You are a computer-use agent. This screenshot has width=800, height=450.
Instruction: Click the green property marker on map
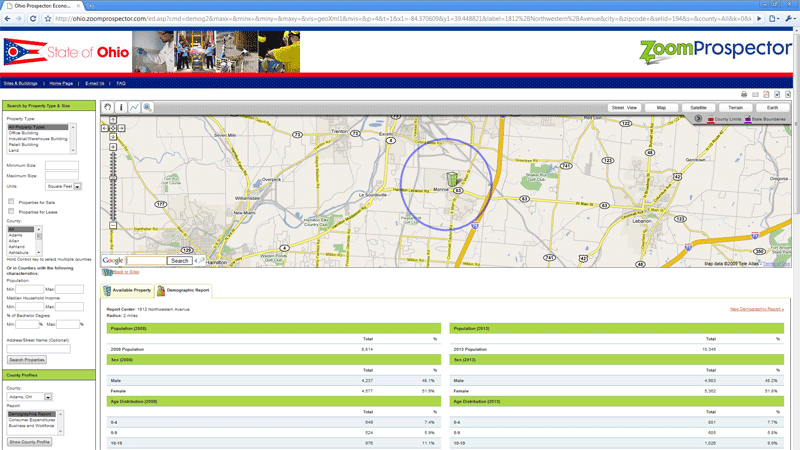coord(452,179)
